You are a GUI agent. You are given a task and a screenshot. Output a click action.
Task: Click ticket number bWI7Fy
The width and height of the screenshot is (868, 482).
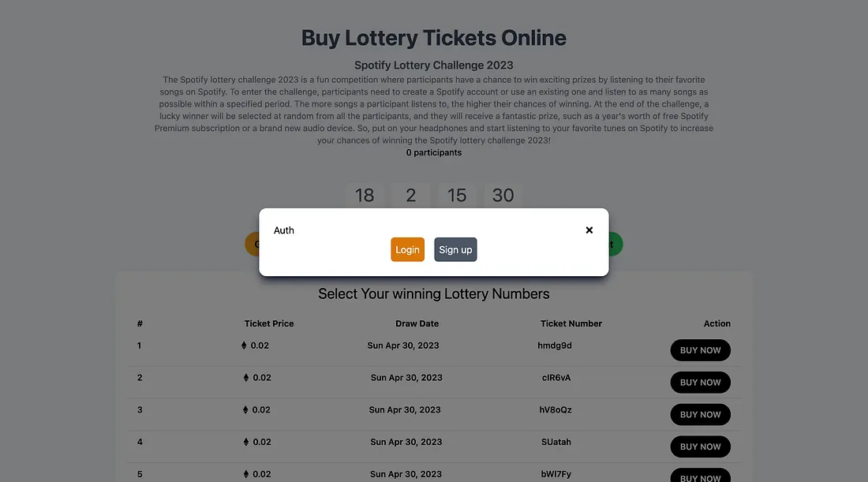point(556,474)
